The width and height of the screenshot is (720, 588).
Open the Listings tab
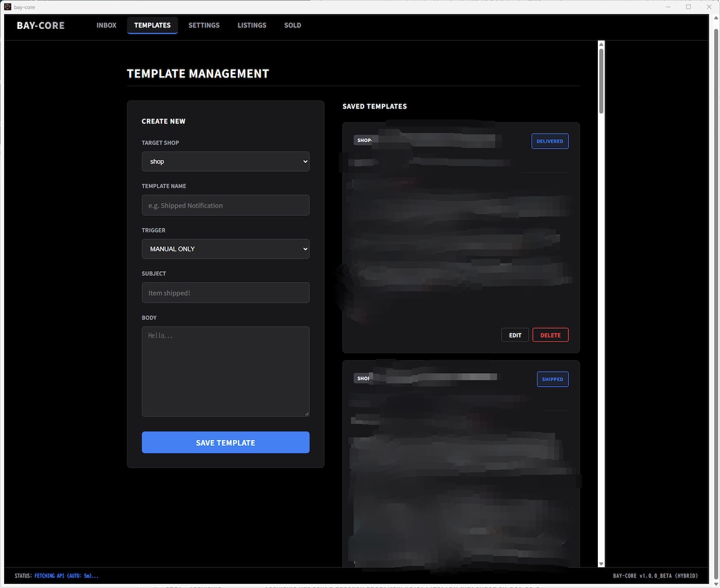[252, 25]
